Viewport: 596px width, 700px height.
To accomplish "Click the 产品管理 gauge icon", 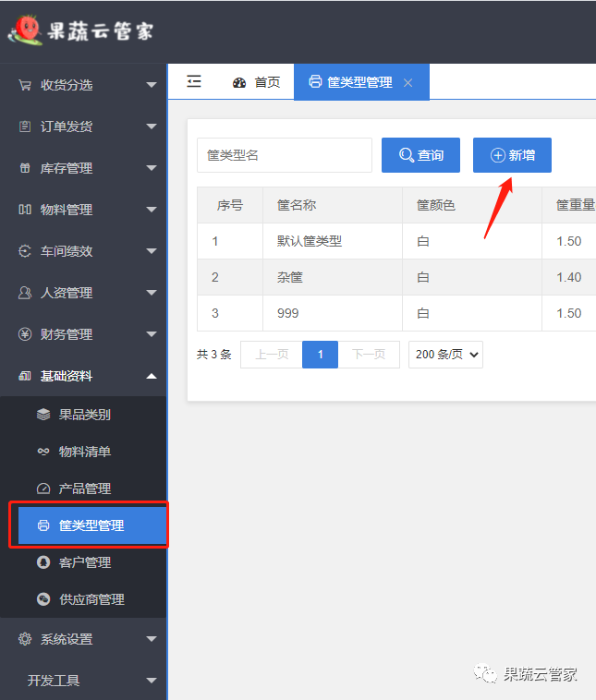I will point(43,489).
